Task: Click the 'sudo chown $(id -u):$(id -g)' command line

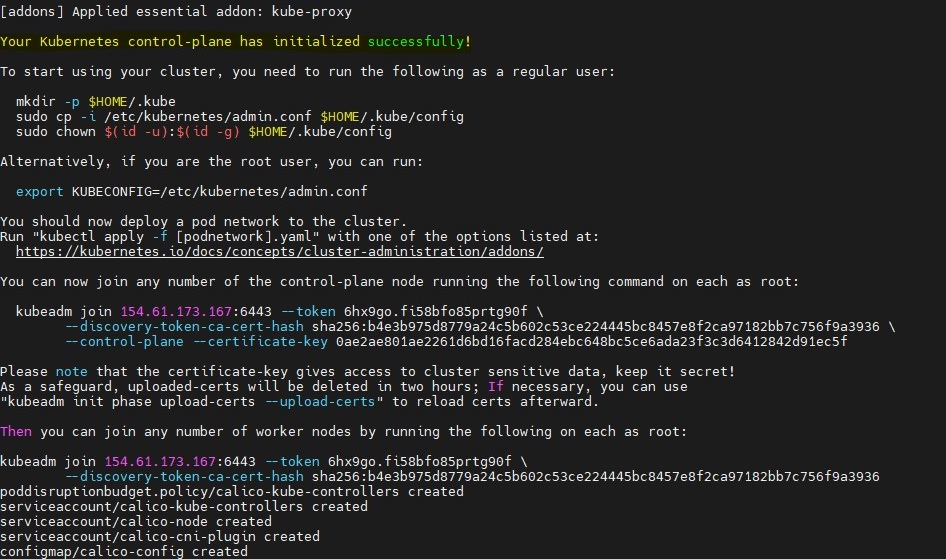Action: [203, 131]
